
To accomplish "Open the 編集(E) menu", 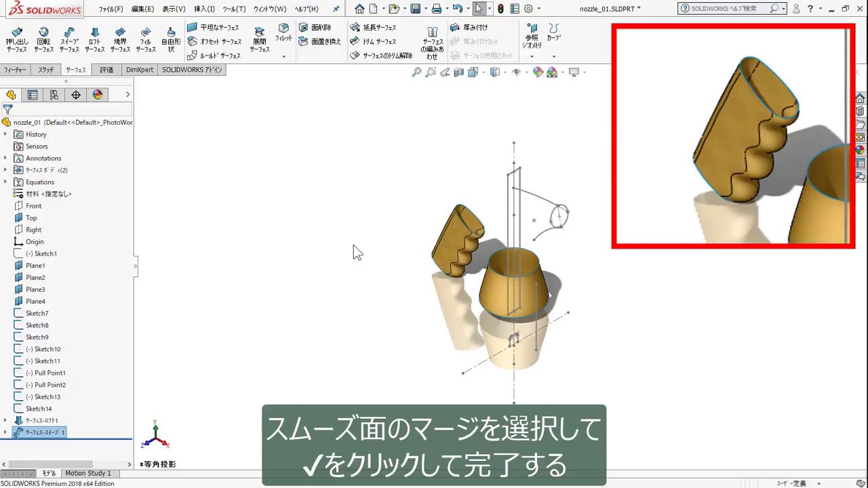I will point(142,9).
